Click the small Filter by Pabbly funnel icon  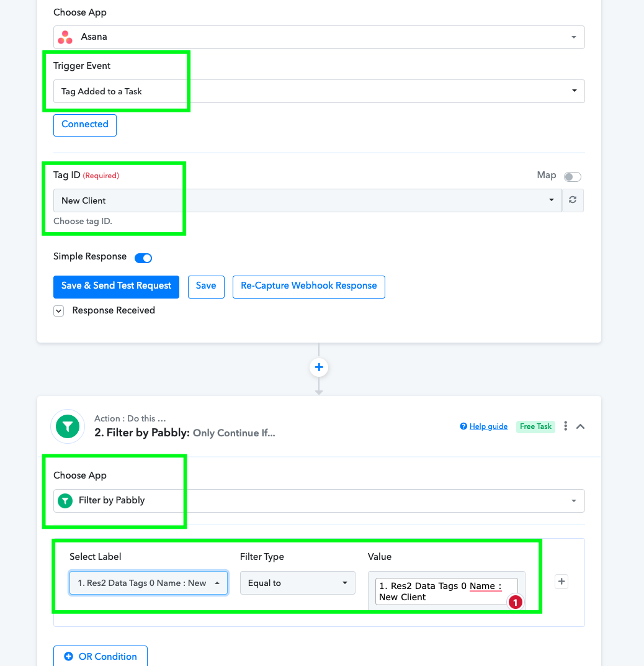[x=65, y=501]
